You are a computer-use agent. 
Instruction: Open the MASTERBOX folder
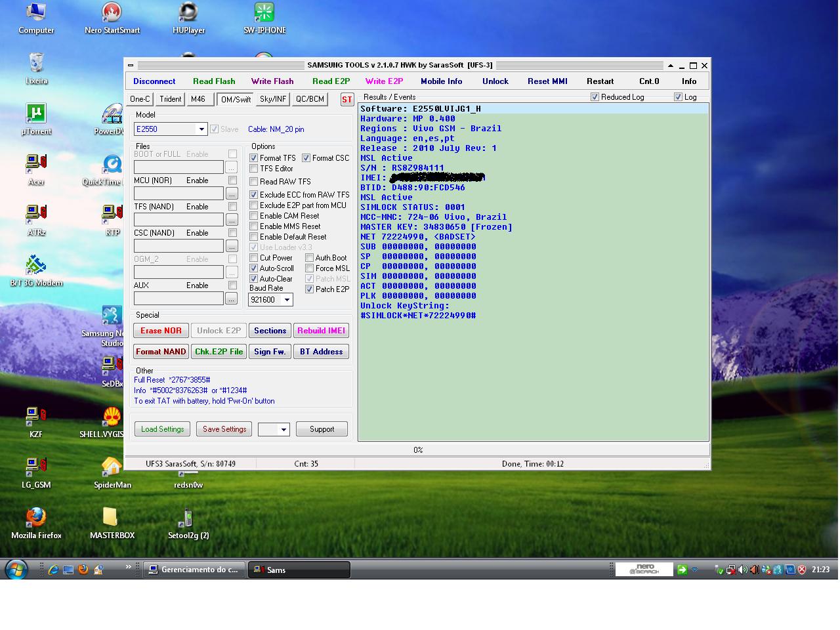click(x=112, y=523)
